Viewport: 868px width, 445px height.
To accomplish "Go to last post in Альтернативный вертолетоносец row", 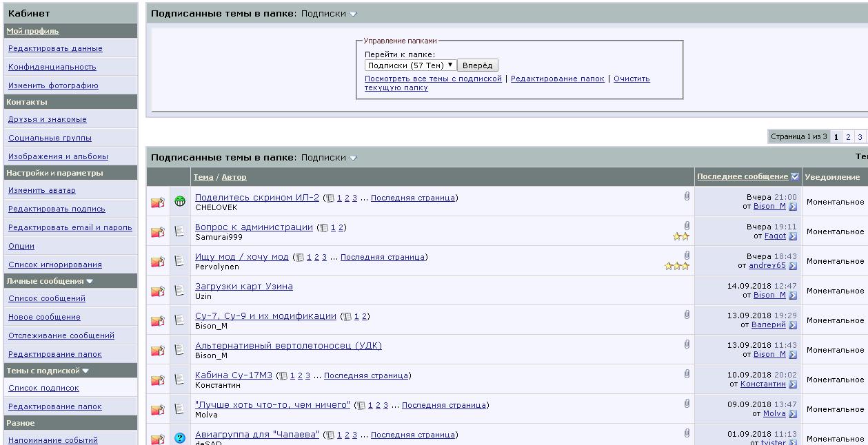I will tap(793, 355).
